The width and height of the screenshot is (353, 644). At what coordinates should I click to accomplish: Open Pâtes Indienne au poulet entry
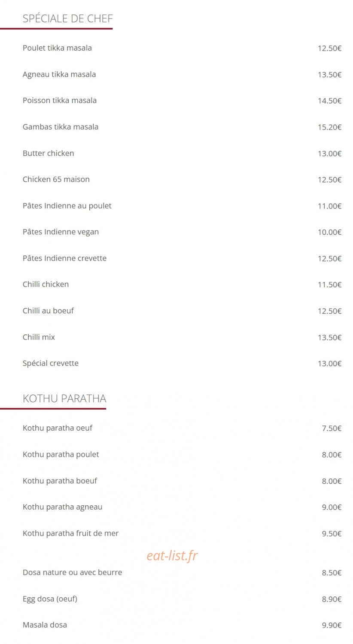[67, 206]
